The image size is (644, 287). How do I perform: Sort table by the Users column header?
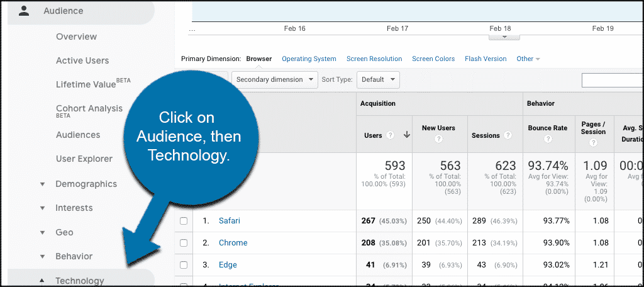(x=373, y=135)
